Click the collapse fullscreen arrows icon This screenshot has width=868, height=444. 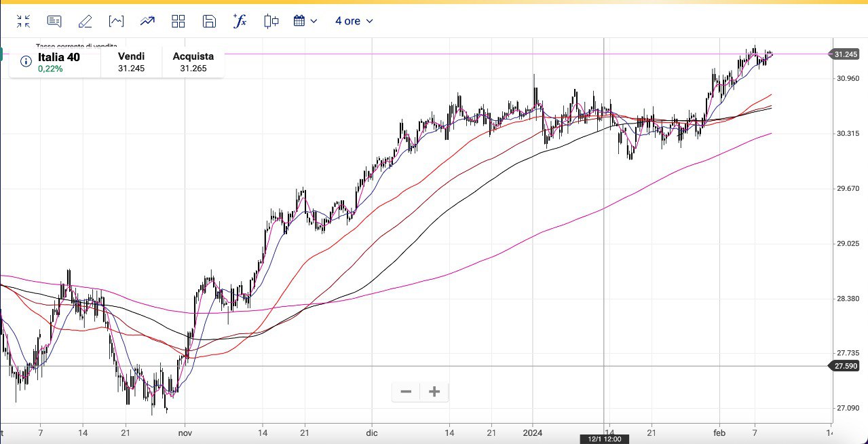click(x=24, y=21)
